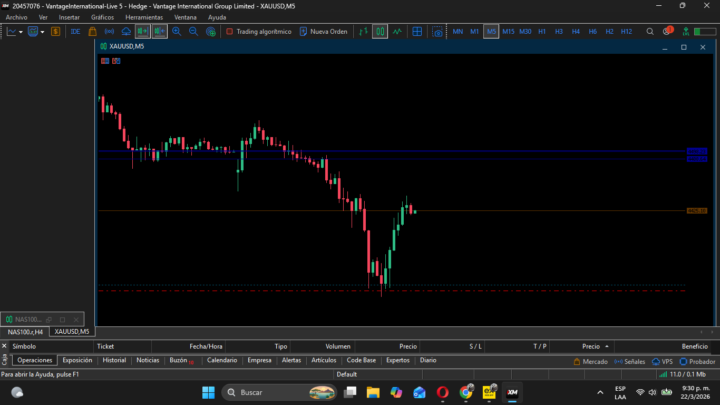The image size is (720, 405).
Task: Switch to the Historial tab
Action: (114, 360)
